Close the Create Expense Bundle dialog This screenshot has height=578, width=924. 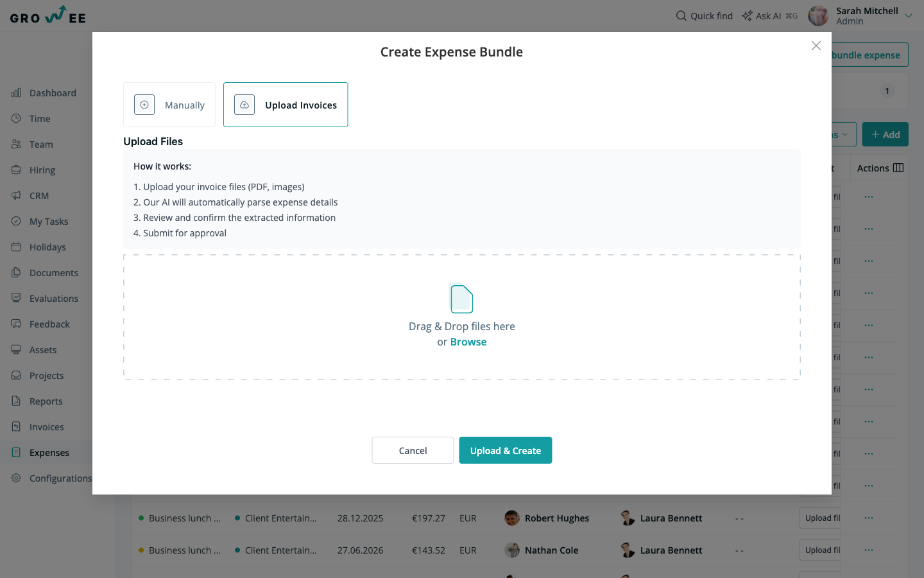coord(816,46)
